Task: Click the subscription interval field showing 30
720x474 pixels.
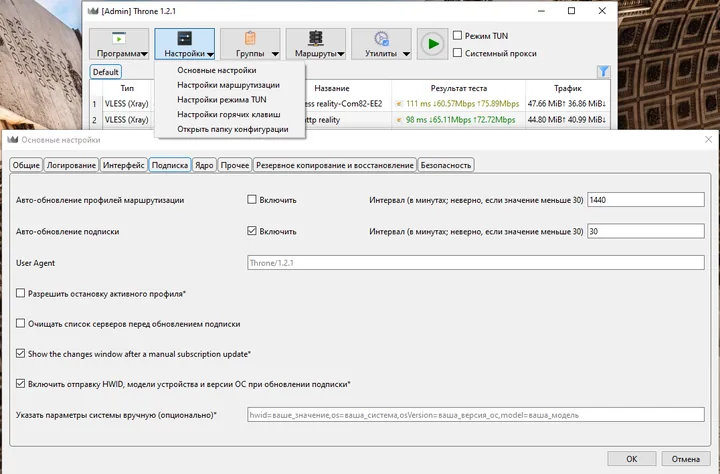Action: pos(646,231)
